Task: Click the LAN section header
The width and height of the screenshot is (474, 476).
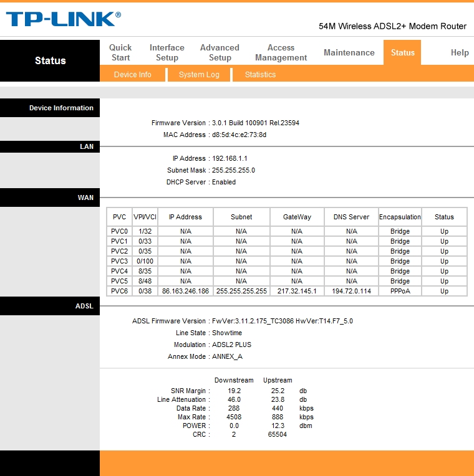Action: click(x=50, y=146)
